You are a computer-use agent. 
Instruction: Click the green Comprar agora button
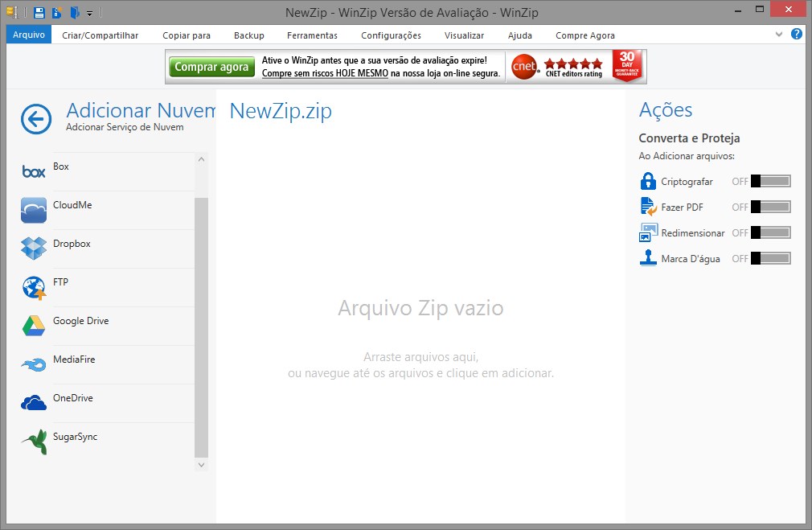(x=211, y=67)
